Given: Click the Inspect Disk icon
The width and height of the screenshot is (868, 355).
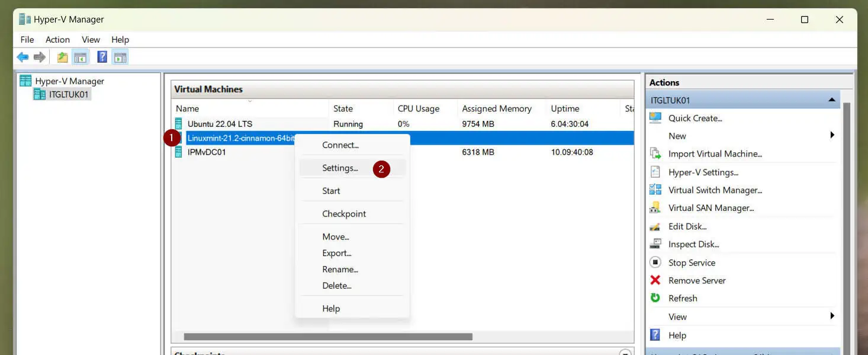Looking at the screenshot, I should click(x=655, y=244).
